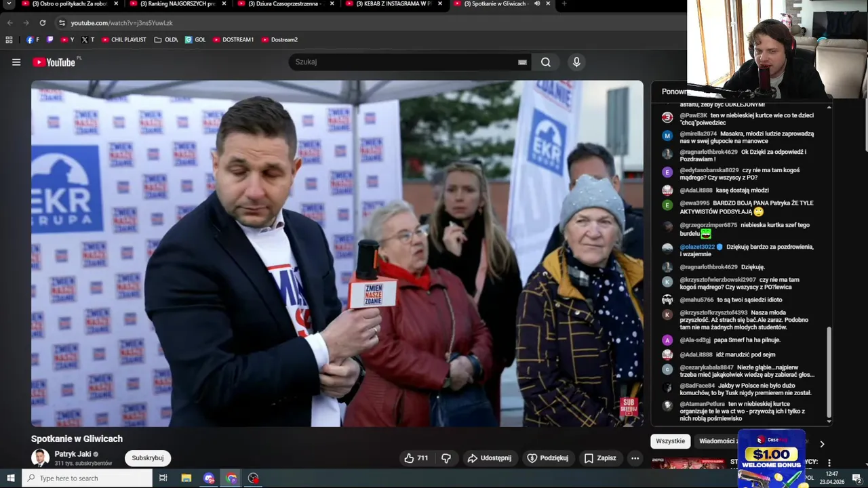Open more actions three-dot menu
Viewport: 868px width, 488px height.
(x=635, y=458)
